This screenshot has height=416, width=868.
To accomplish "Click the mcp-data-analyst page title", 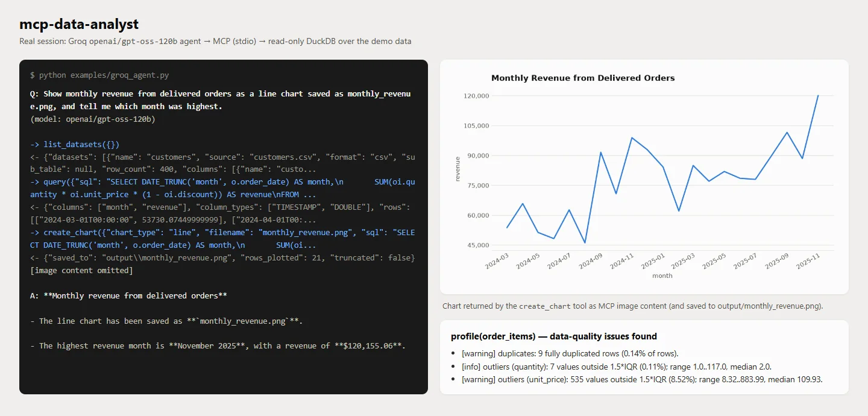I will 79,24.
